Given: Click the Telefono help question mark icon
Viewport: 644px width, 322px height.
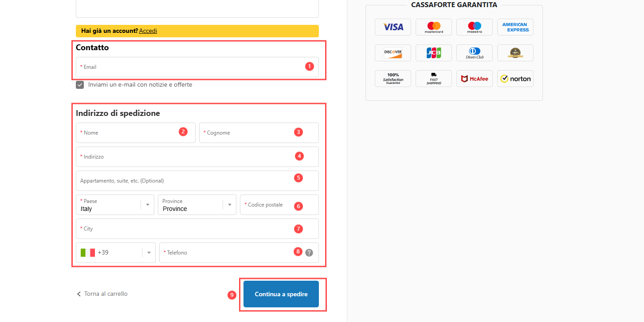Looking at the screenshot, I should click(309, 253).
